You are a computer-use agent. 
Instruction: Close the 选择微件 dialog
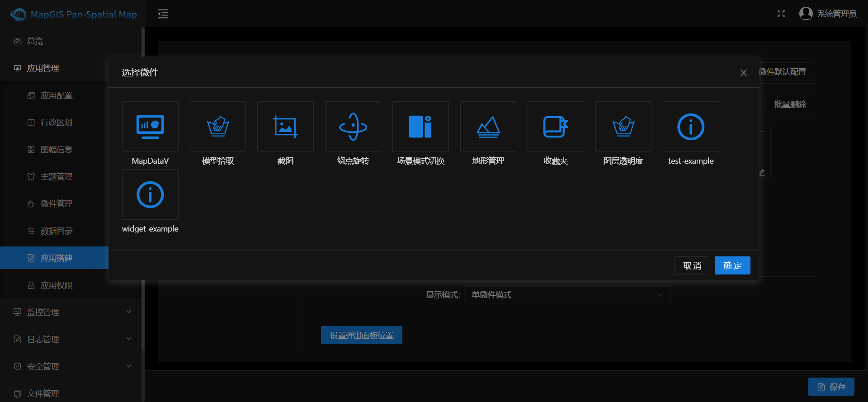[743, 73]
